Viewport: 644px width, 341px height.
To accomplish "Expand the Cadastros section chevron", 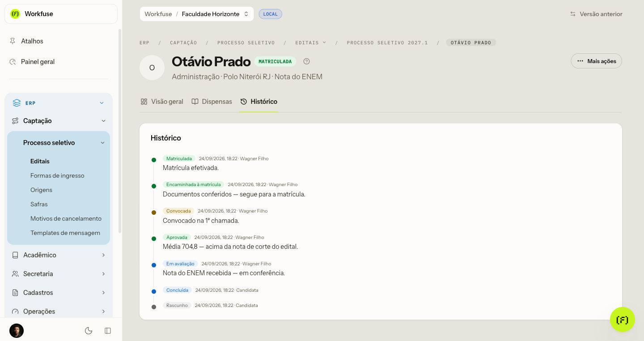I will pos(103,293).
